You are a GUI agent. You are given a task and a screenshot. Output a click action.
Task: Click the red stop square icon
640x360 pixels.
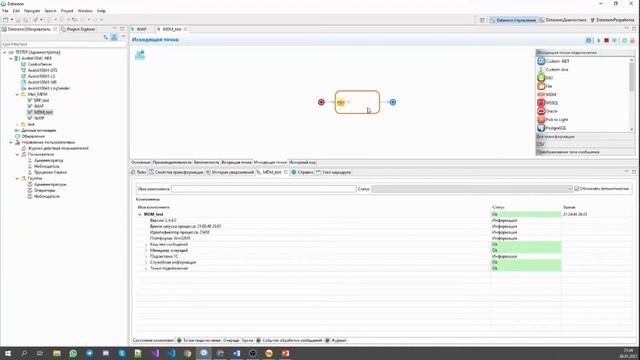tap(607, 40)
